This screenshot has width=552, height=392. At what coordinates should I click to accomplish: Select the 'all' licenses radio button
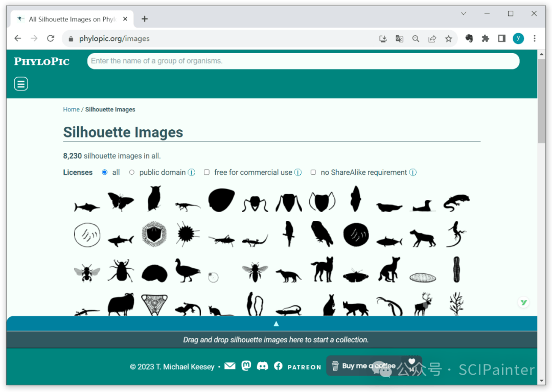(105, 173)
